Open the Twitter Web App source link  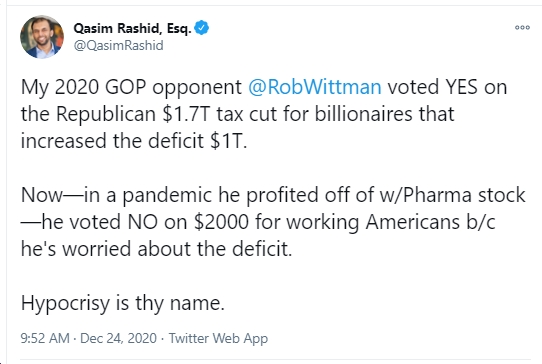click(x=218, y=338)
